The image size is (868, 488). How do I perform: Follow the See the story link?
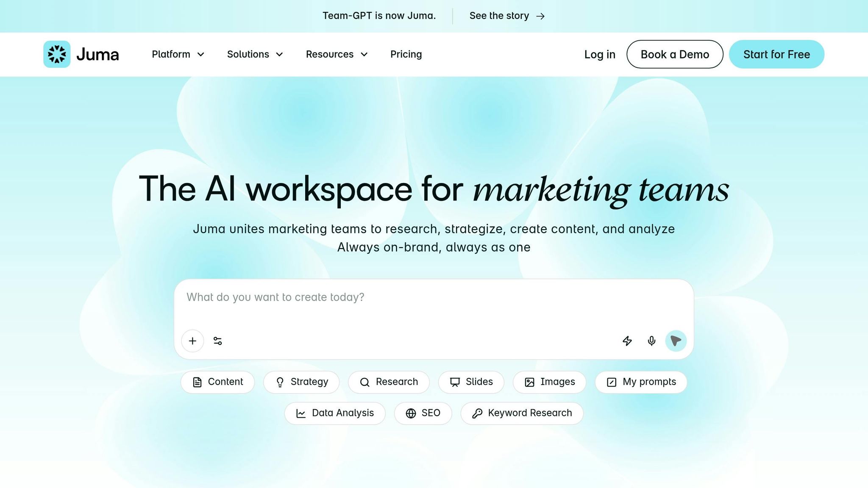506,16
